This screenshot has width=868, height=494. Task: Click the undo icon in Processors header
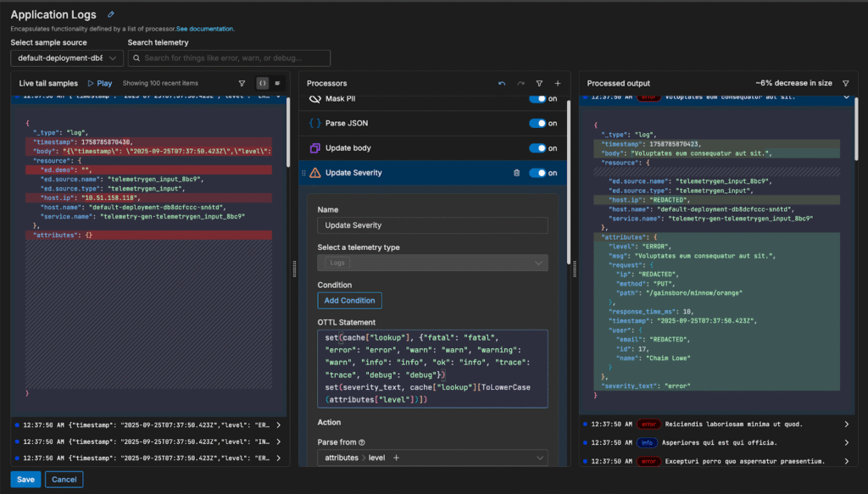pos(502,83)
